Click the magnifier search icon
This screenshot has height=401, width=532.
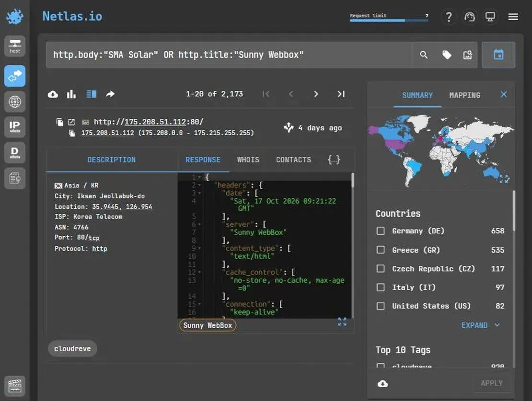pyautogui.click(x=423, y=55)
